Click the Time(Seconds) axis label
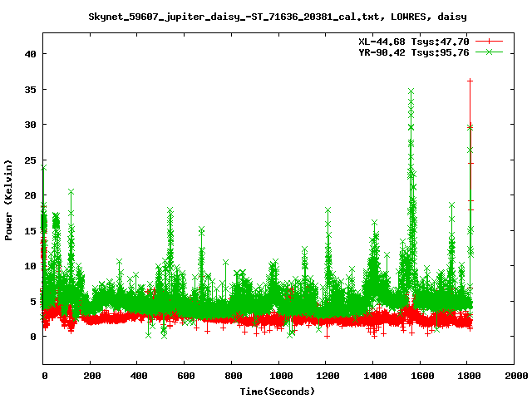Viewport: 532px width, 399px height. point(278,392)
